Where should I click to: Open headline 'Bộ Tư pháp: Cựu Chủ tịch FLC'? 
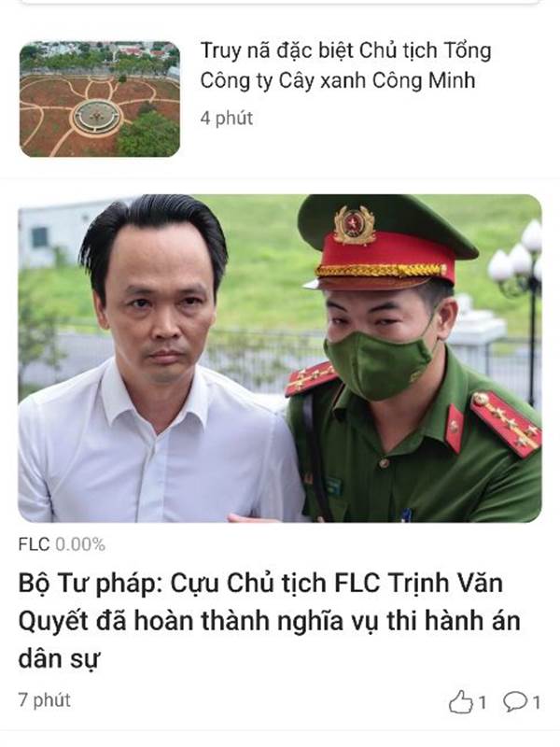tap(260, 585)
